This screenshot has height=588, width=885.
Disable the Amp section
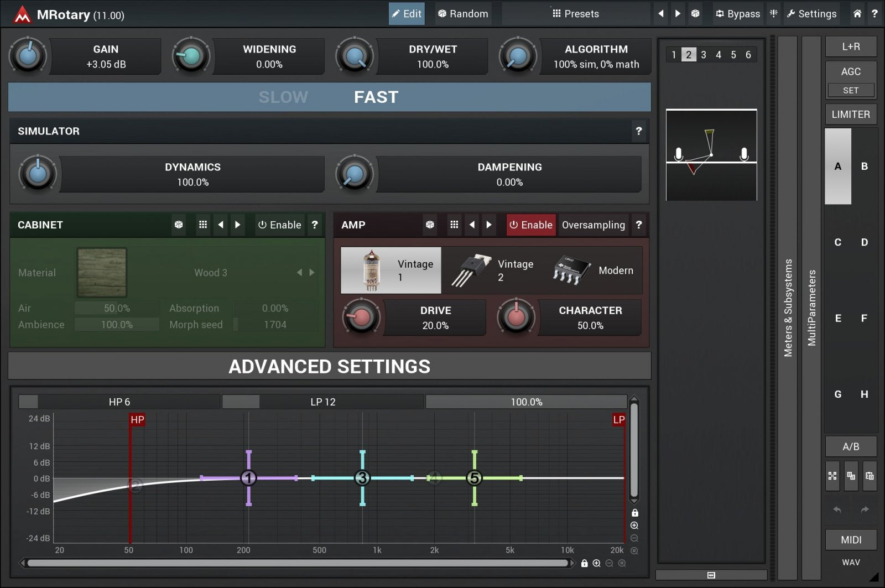tap(530, 225)
